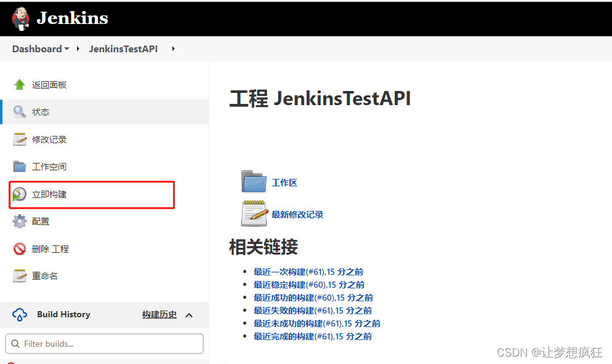The height and width of the screenshot is (364, 612).
Task: Open 修改记录 in the sidebar
Action: [x=49, y=140]
